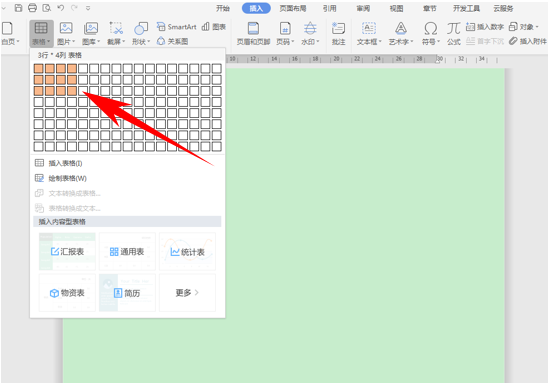Viewport: 548px width, 383px height.
Task: Click 插入附件 insert attachment
Action: point(528,41)
